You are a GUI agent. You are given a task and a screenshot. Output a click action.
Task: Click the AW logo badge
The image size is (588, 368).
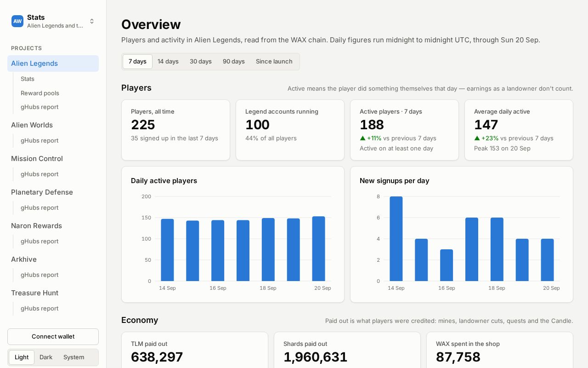click(x=17, y=21)
